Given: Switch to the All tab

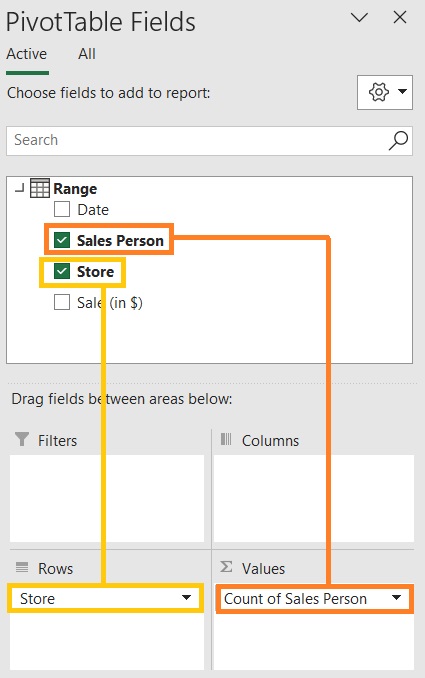Looking at the screenshot, I should click(86, 54).
